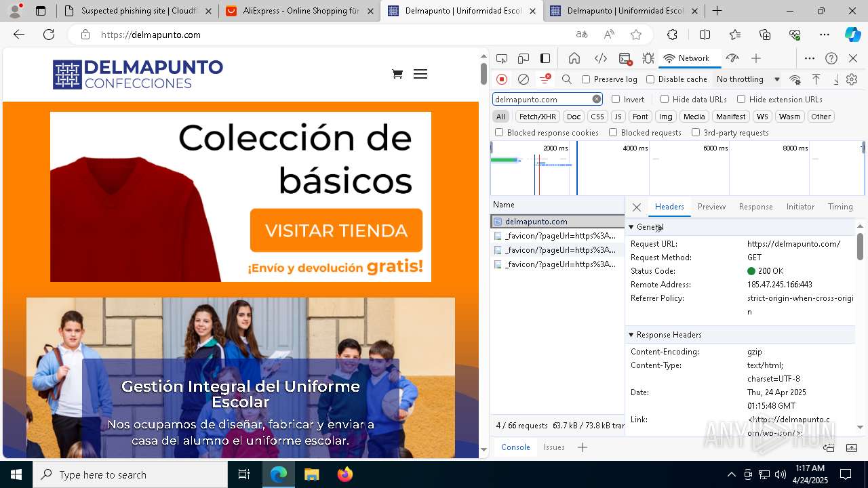Enable Preserve log checkbox
868x488 pixels.
click(586, 79)
